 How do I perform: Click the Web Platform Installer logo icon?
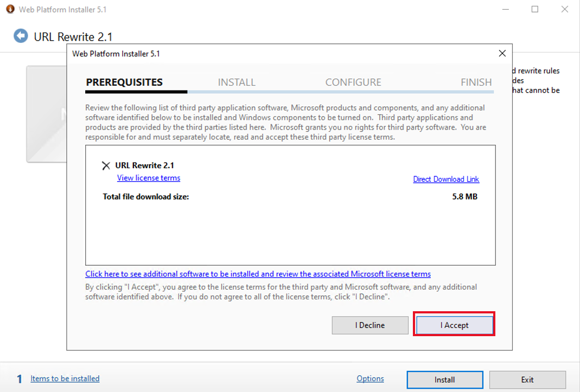coord(10,9)
